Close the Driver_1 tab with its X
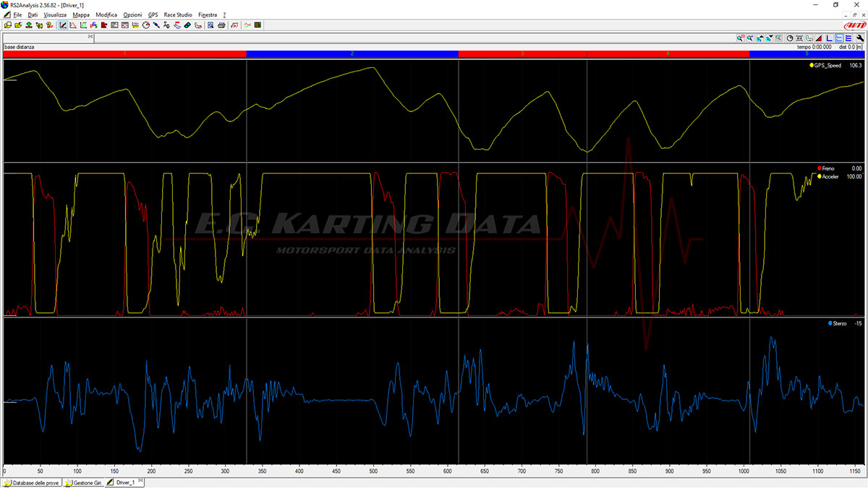 tap(142, 481)
